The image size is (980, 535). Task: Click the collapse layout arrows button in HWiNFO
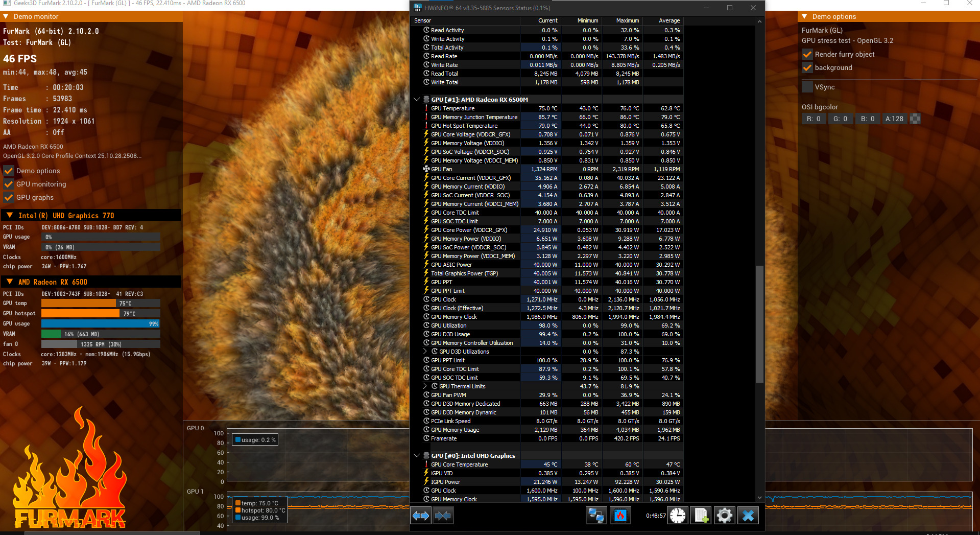coord(443,516)
